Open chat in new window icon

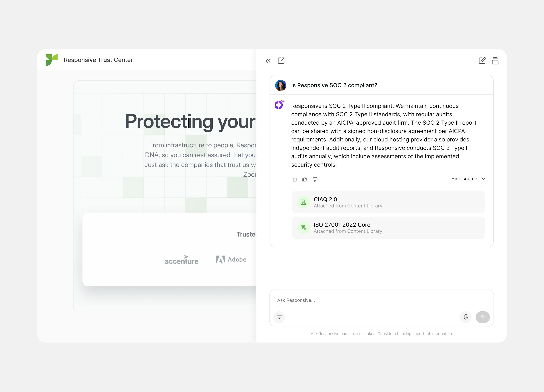point(281,61)
